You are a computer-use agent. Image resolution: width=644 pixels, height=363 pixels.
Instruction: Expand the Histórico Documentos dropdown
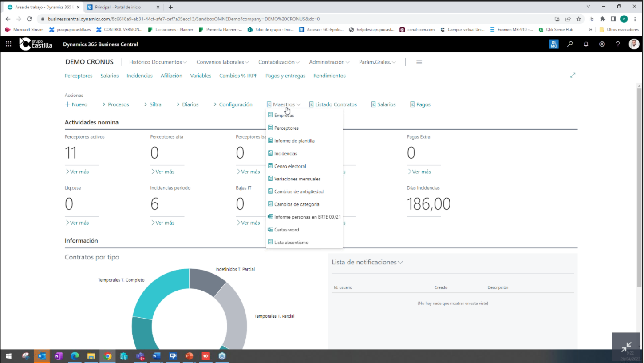click(x=158, y=62)
